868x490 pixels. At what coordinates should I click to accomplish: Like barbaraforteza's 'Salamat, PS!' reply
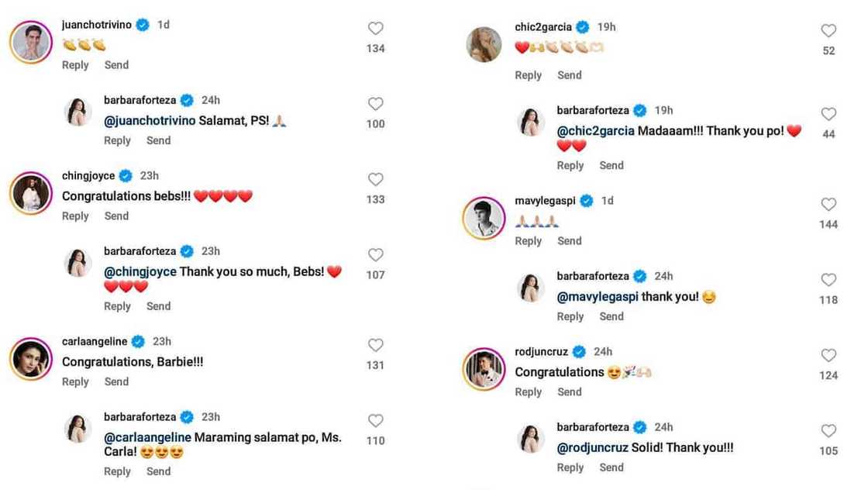click(375, 104)
